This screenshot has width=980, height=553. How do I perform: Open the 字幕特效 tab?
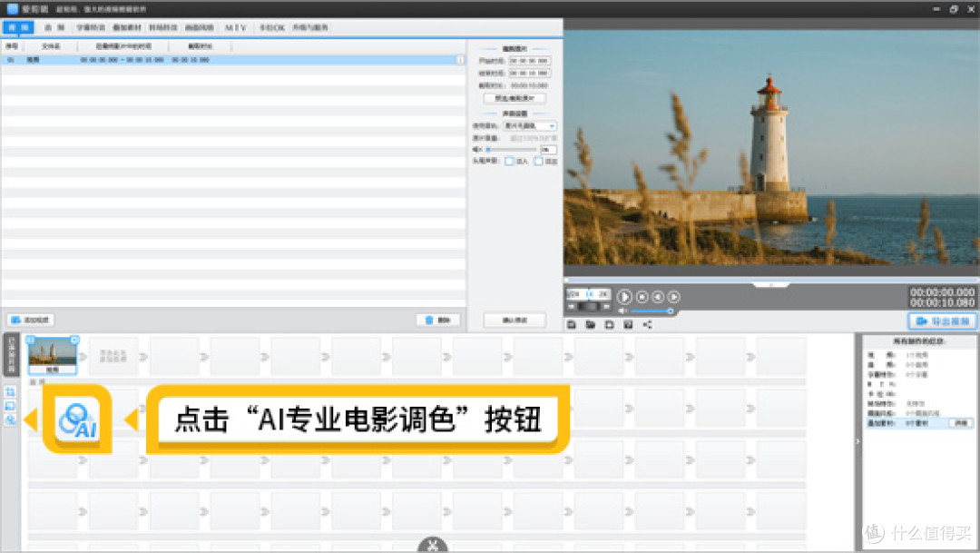[x=91, y=27]
